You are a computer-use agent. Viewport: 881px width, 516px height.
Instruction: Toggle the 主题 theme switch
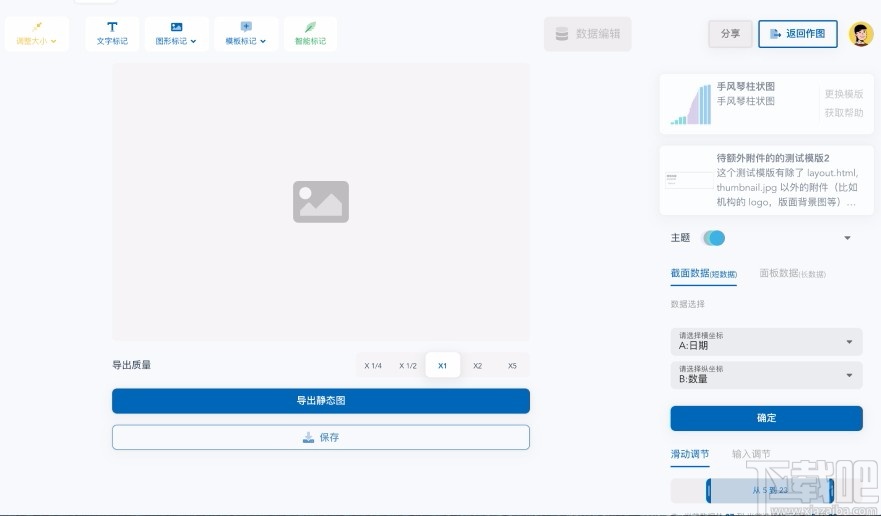[x=714, y=238]
